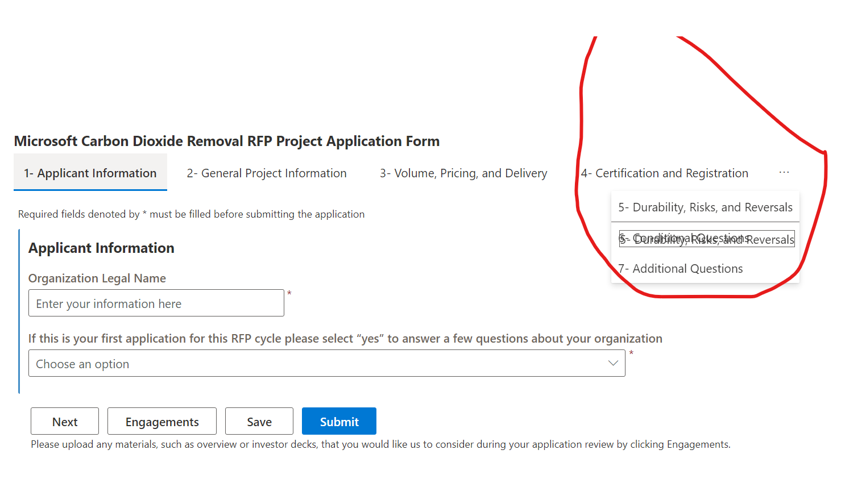
Task: Open the 3- Volume, Pricing, and Delivery tab
Action: click(x=463, y=173)
